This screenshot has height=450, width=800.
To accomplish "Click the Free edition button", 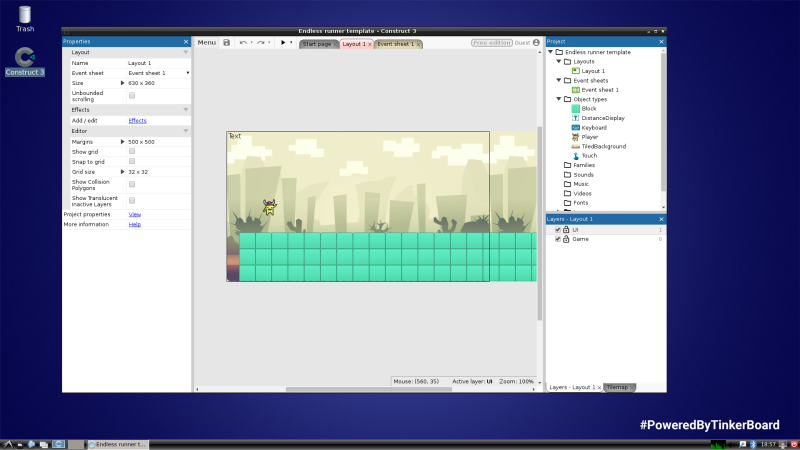I will click(491, 43).
